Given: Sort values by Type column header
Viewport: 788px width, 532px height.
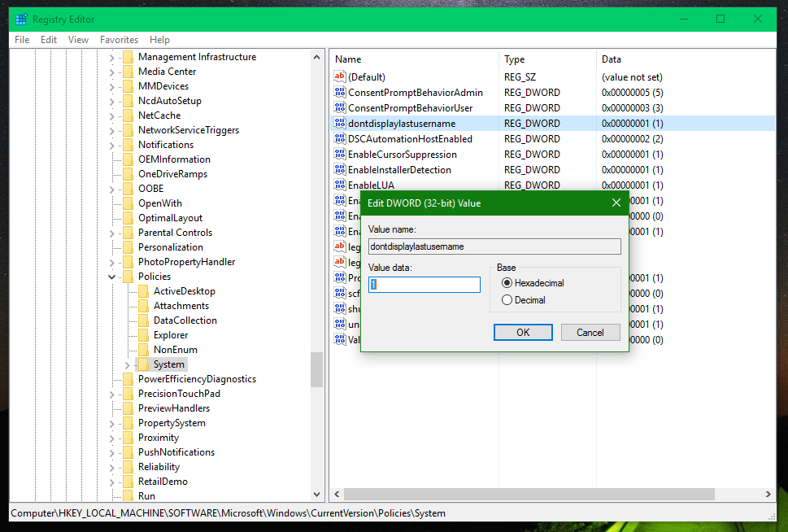Looking at the screenshot, I should coord(547,59).
